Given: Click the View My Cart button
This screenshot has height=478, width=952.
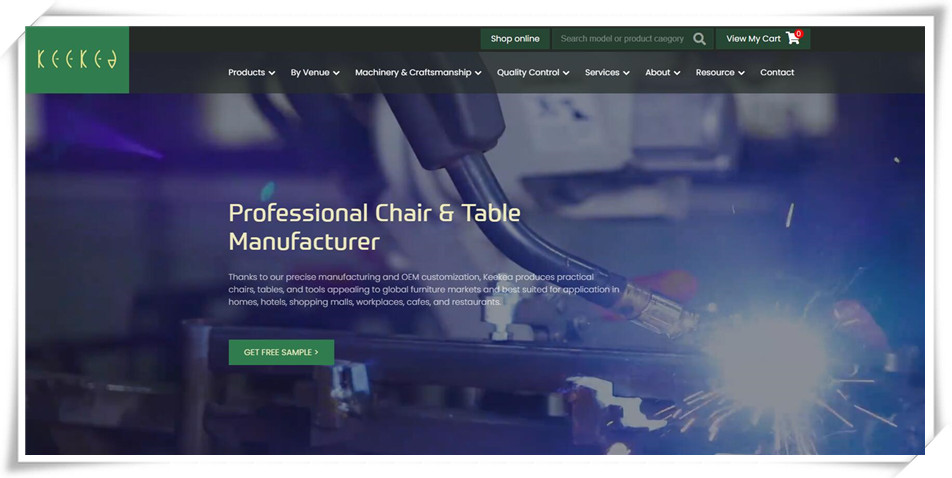Looking at the screenshot, I should pos(763,39).
